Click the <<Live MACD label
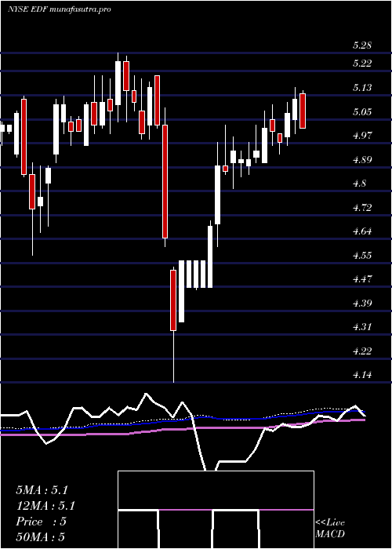The image size is (392, 549). [330, 529]
